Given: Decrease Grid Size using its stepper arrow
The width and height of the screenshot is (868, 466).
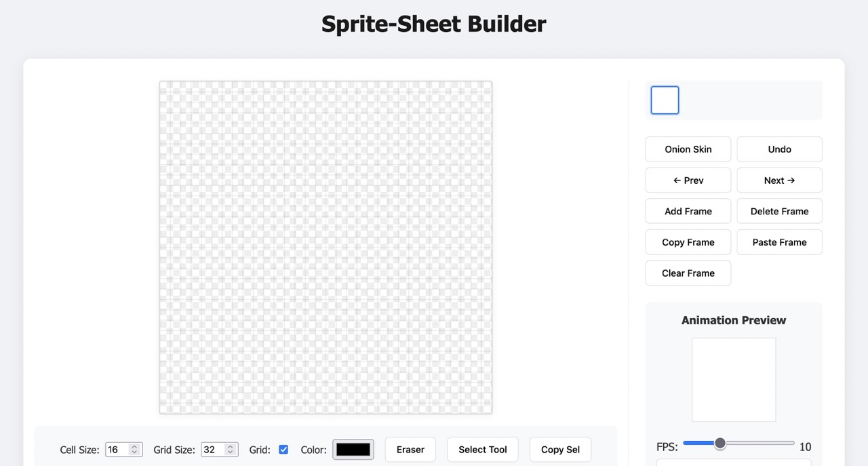Looking at the screenshot, I should tap(229, 452).
